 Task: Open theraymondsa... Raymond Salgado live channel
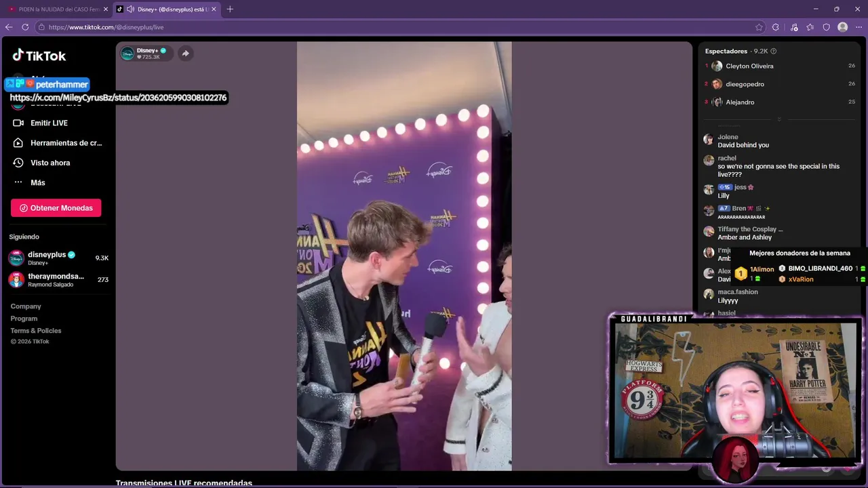click(58, 280)
